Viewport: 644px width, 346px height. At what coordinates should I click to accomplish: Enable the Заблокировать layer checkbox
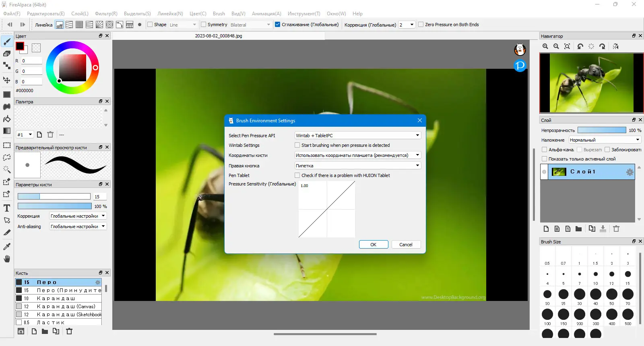(607, 150)
